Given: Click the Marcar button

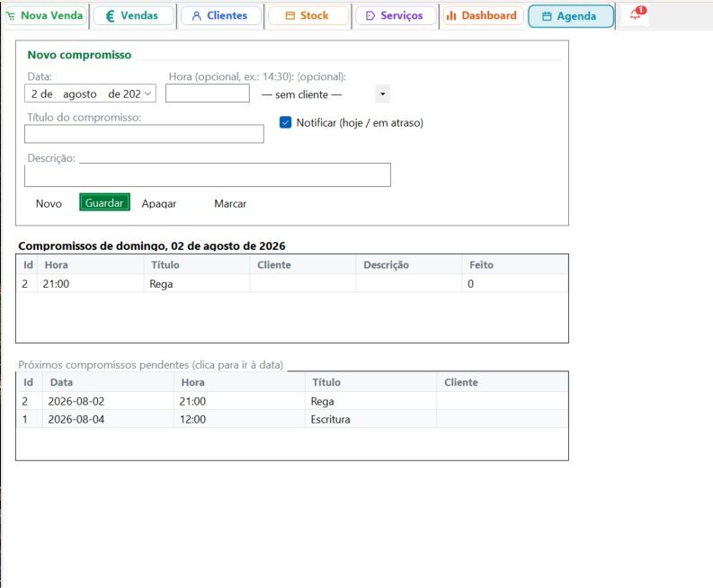Looking at the screenshot, I should click(x=230, y=203).
